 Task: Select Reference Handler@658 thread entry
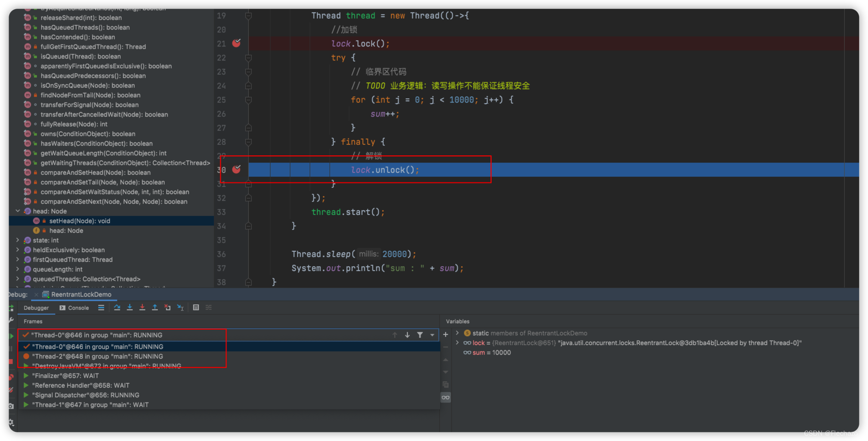point(228,385)
